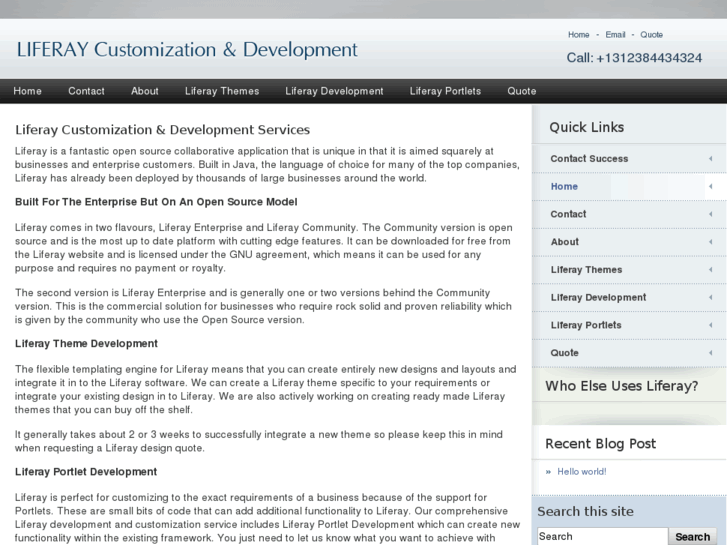Focus the Search this site text field
Screen dimensions: 727x545
(601, 537)
